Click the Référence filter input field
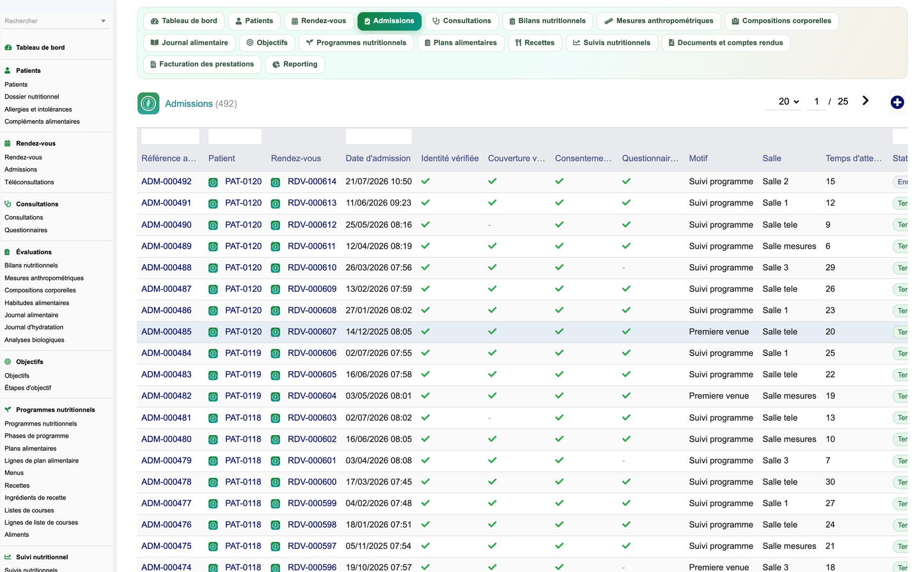The image size is (924, 572). pos(170,136)
